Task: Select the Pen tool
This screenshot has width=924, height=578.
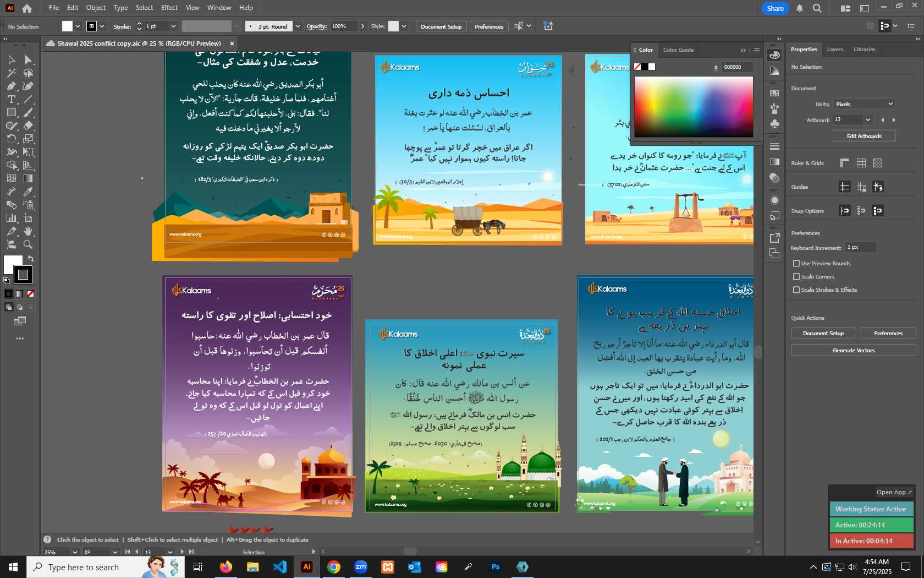Action: 11,86
